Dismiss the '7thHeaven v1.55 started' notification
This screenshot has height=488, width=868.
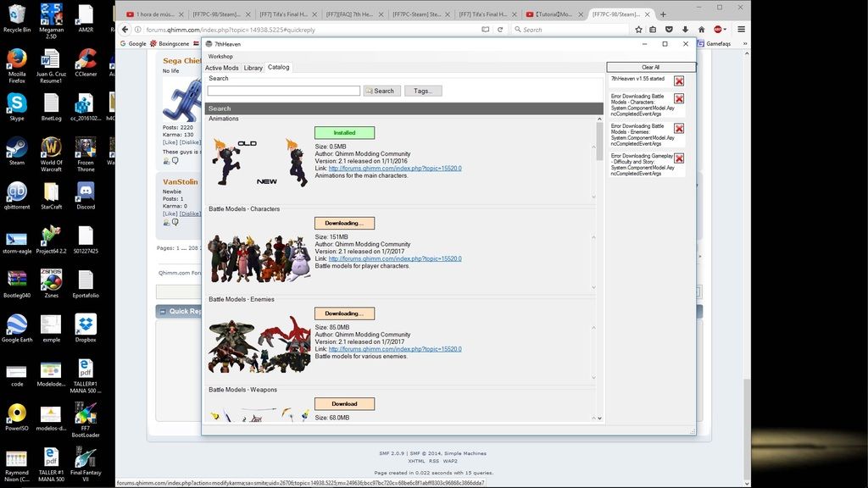point(679,81)
